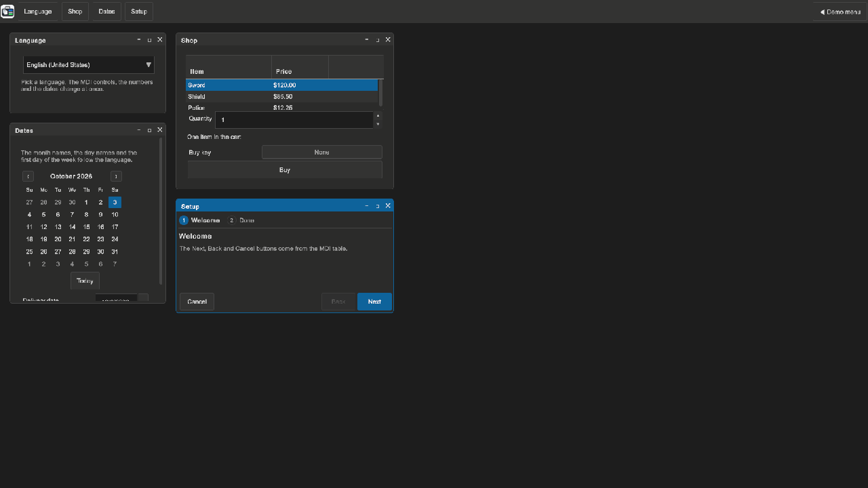Click the Shop item table scrollbar
Screen dimensions: 868x488
[381, 93]
